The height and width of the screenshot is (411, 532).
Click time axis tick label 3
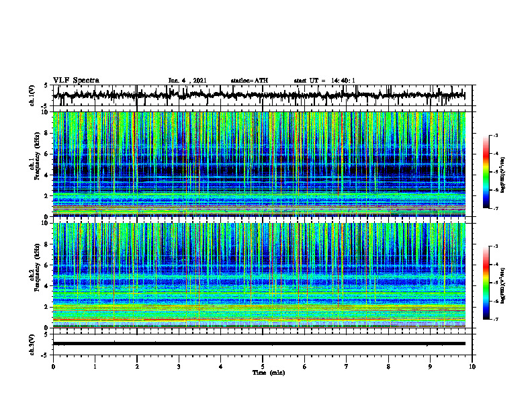(x=179, y=367)
